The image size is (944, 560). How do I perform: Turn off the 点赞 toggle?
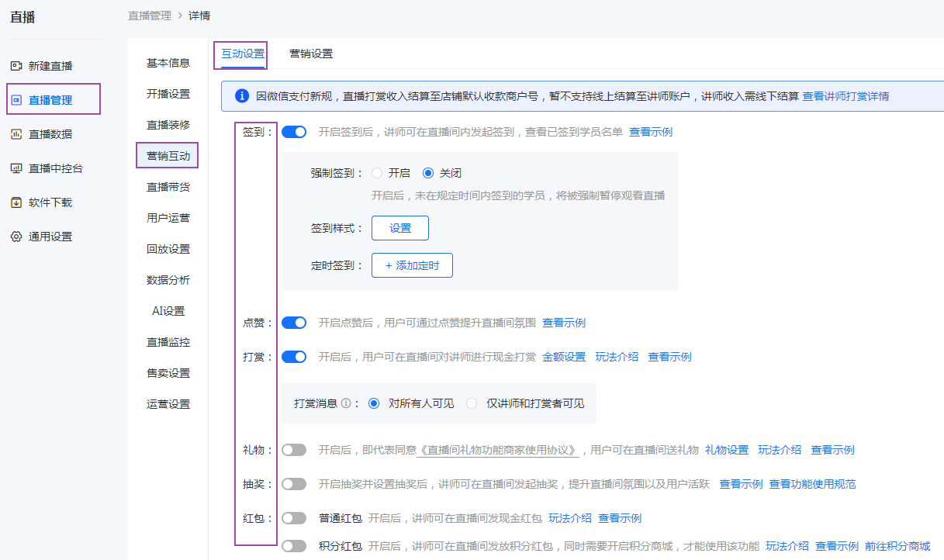point(293,323)
